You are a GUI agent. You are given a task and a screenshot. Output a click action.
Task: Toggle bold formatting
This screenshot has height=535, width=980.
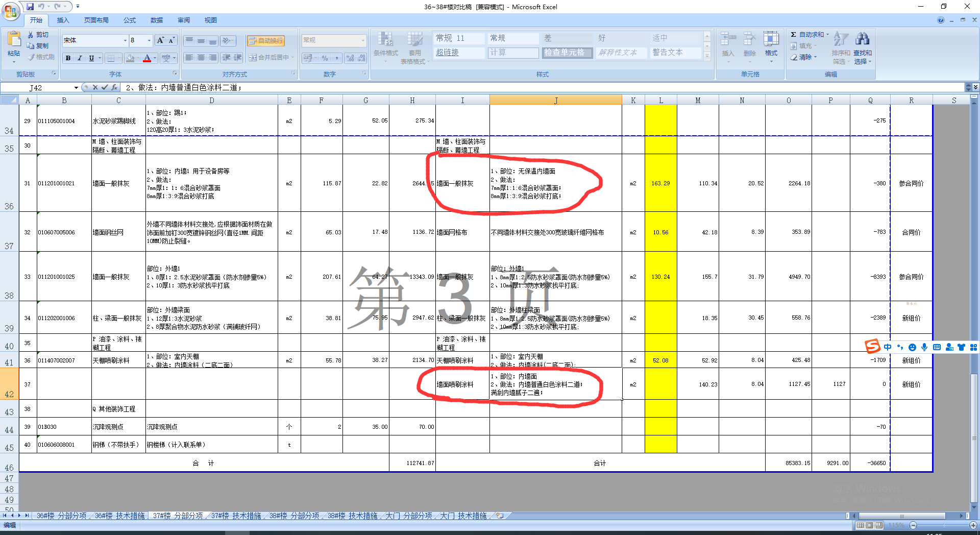(x=68, y=58)
